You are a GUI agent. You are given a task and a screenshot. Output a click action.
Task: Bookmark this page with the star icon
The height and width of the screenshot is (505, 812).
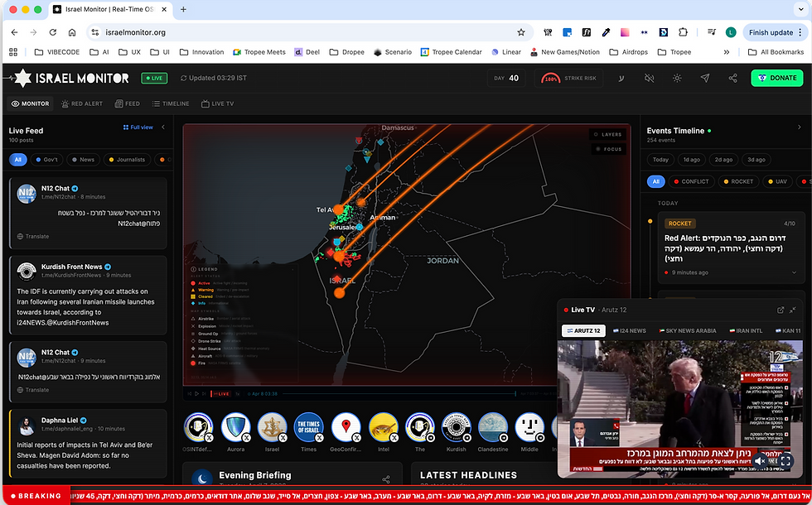click(521, 32)
